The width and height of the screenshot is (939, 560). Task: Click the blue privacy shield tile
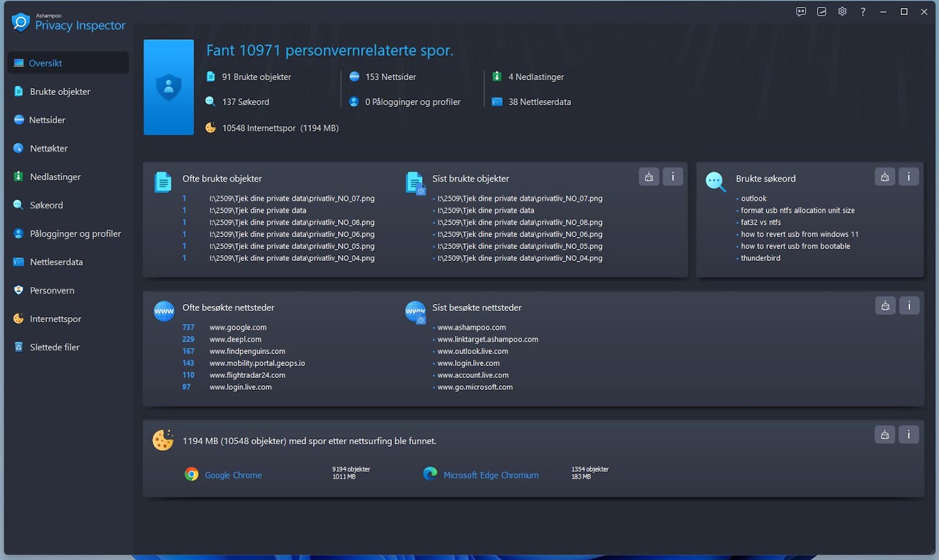pyautogui.click(x=168, y=87)
